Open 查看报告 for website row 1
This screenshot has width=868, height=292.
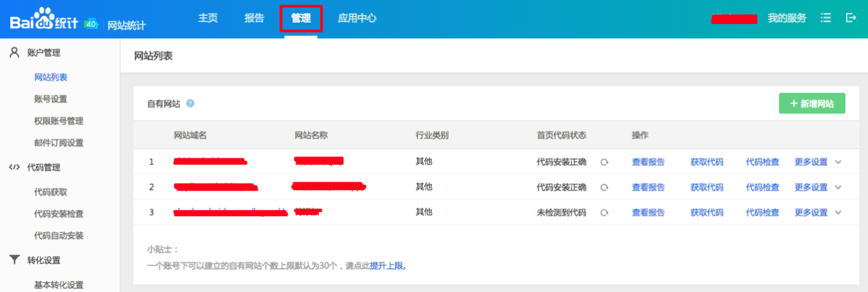click(648, 163)
